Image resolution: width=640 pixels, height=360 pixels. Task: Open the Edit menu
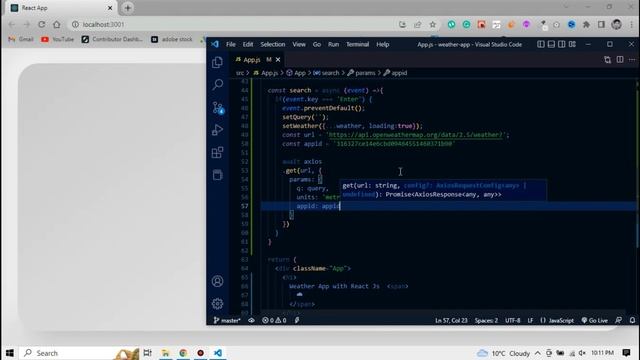click(x=248, y=44)
